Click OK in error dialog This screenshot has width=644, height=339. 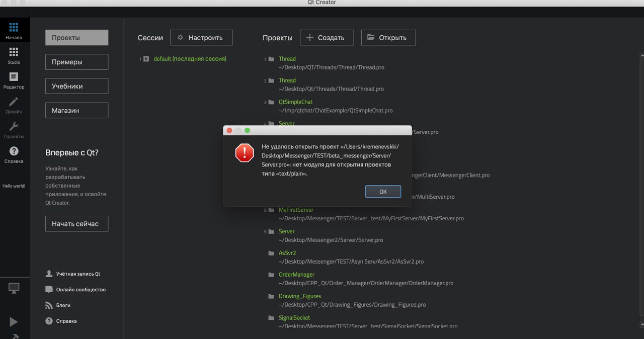[x=383, y=192]
